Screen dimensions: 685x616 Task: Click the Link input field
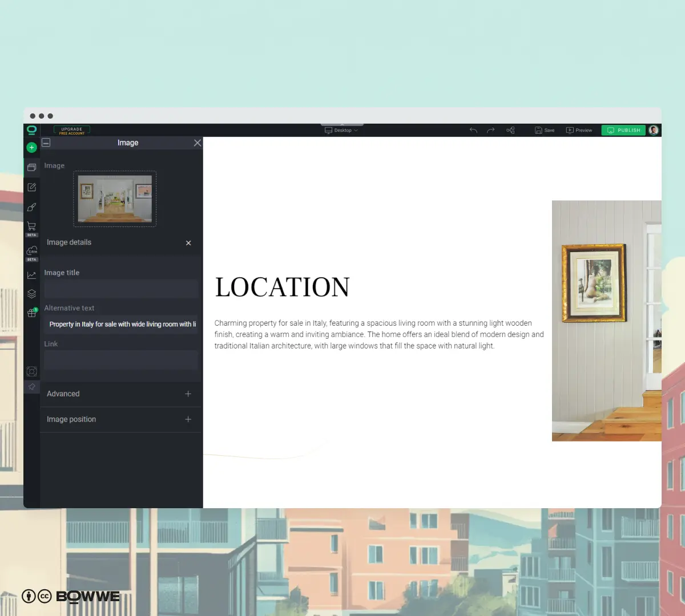click(x=121, y=360)
